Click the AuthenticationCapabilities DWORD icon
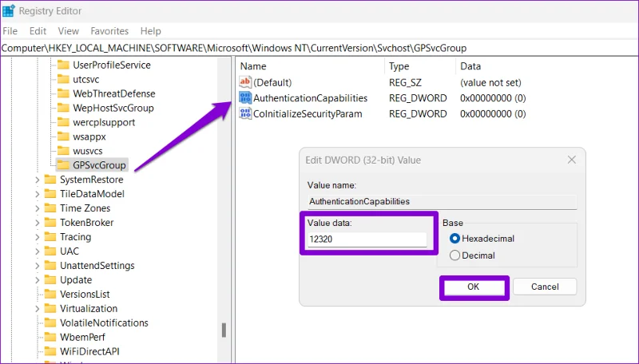Viewport: 639px width, 364px height. (245, 97)
